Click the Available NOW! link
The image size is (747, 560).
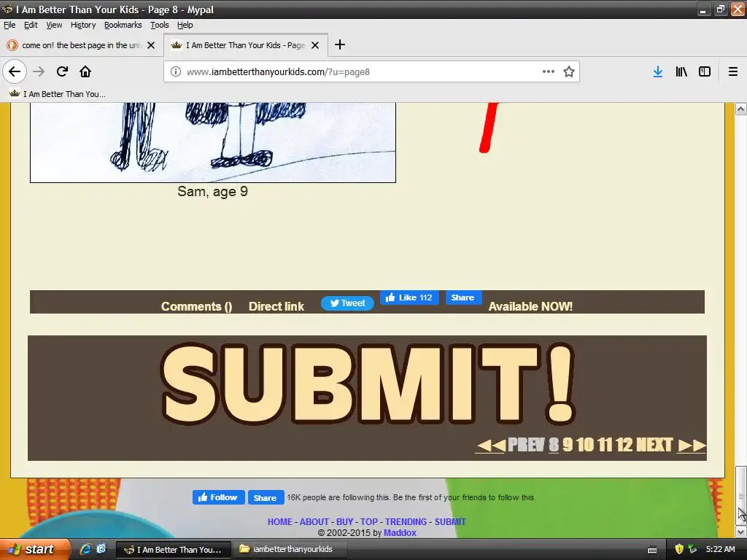point(530,306)
